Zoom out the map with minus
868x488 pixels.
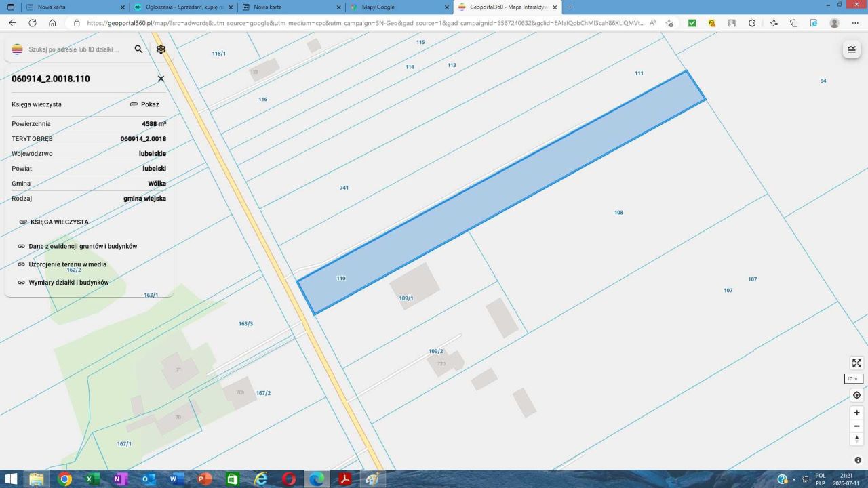tap(856, 426)
